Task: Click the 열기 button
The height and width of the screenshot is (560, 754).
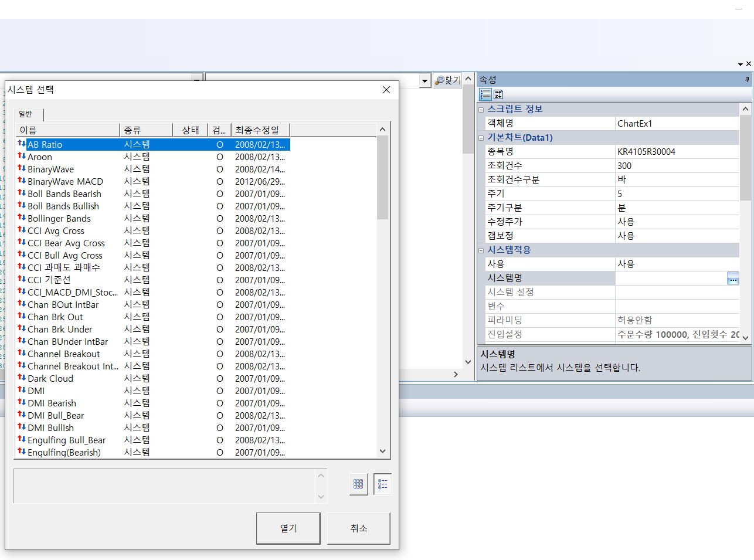Action: point(288,528)
